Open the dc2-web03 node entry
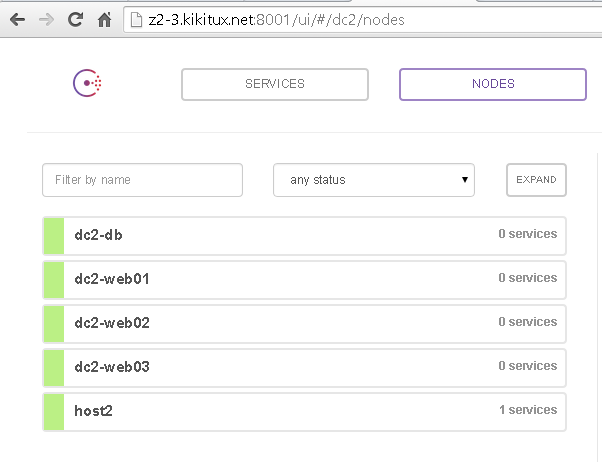 (x=304, y=368)
